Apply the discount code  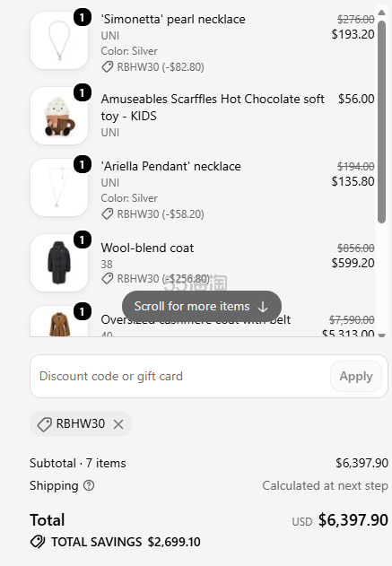pyautogui.click(x=356, y=376)
